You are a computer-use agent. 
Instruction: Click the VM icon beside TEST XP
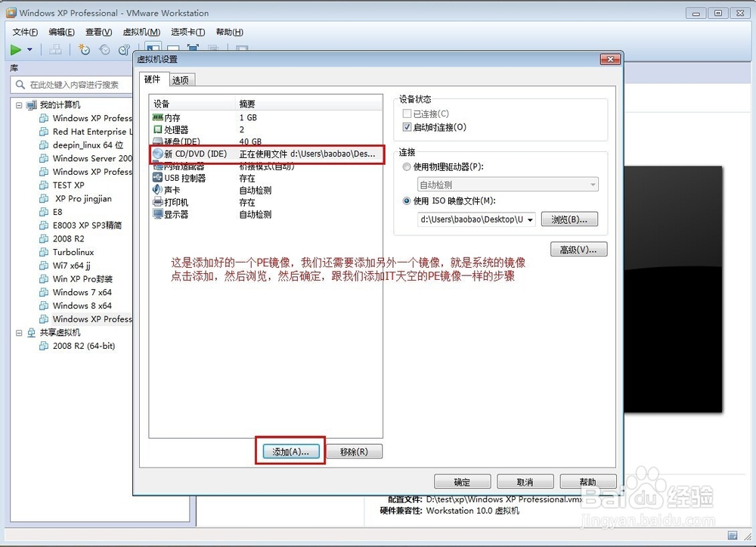pyautogui.click(x=44, y=185)
